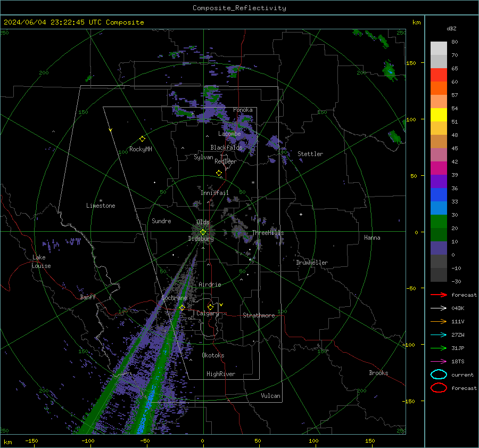
Task: Click the Limestone label
Action: click(101, 206)
